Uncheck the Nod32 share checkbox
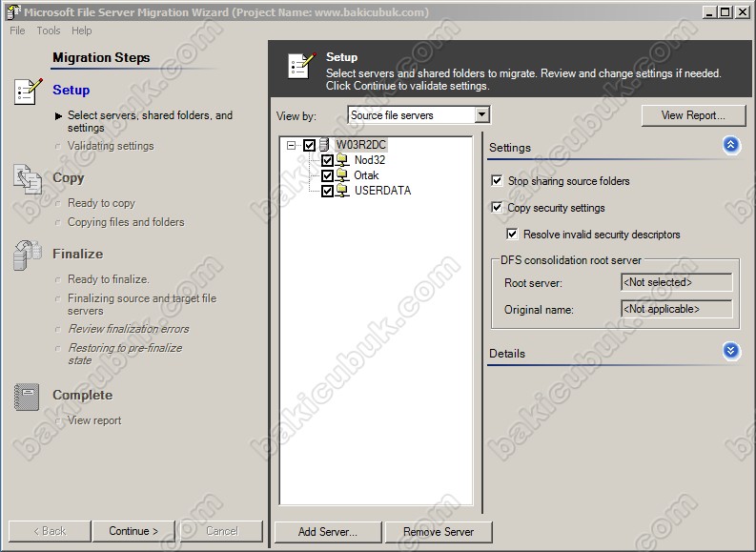Image resolution: width=756 pixels, height=552 pixels. point(327,160)
